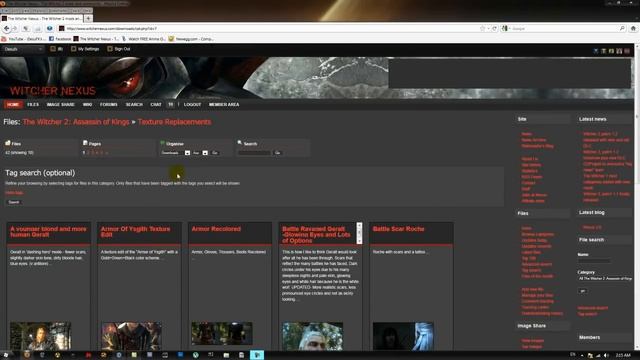Image resolution: width=640 pixels, height=360 pixels.
Task: Click the taskbar volume icon
Action: [606, 356]
